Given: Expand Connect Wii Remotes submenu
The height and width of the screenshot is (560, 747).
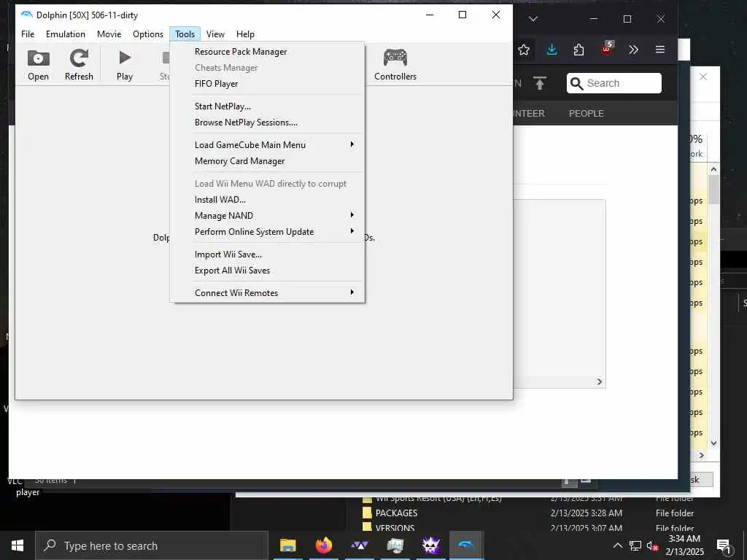Looking at the screenshot, I should point(268,293).
